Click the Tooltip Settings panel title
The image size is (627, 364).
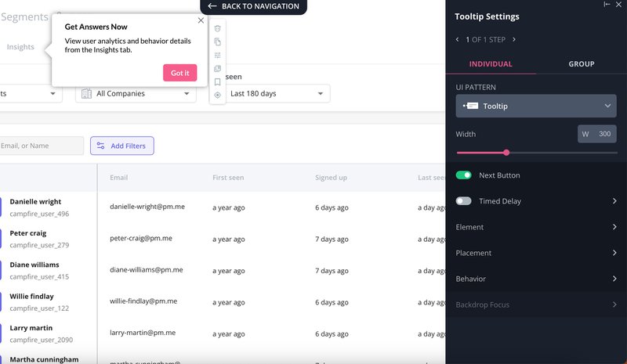487,16
